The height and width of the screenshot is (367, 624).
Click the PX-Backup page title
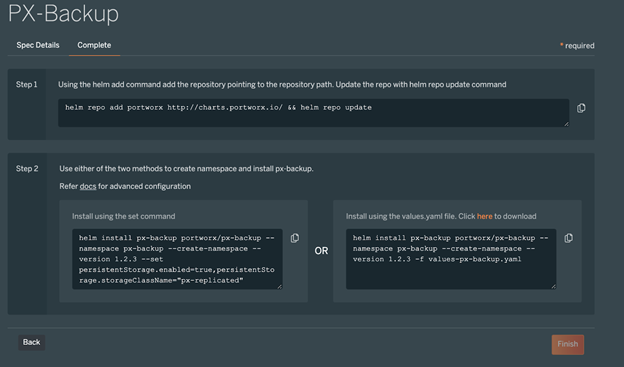[x=64, y=14]
